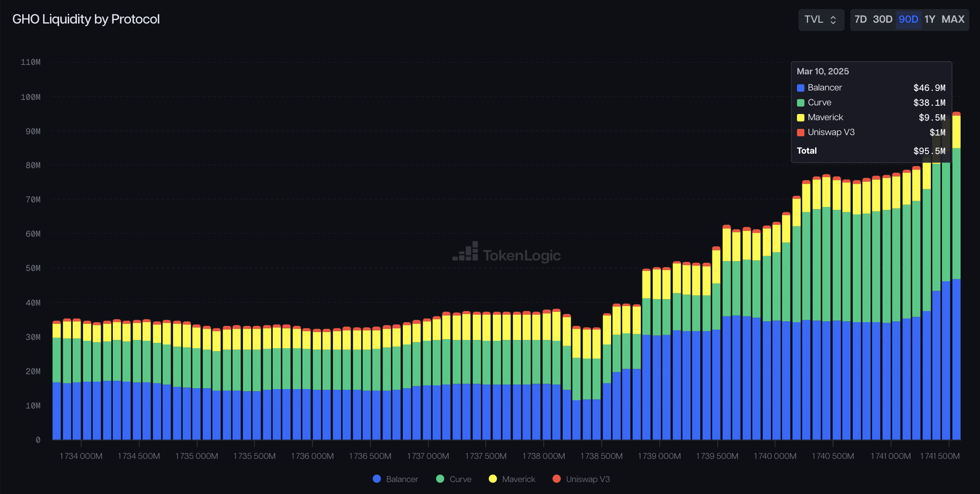Click the red Uniswap V3 tooltip swatch
The height and width of the screenshot is (494, 980).
click(x=801, y=133)
